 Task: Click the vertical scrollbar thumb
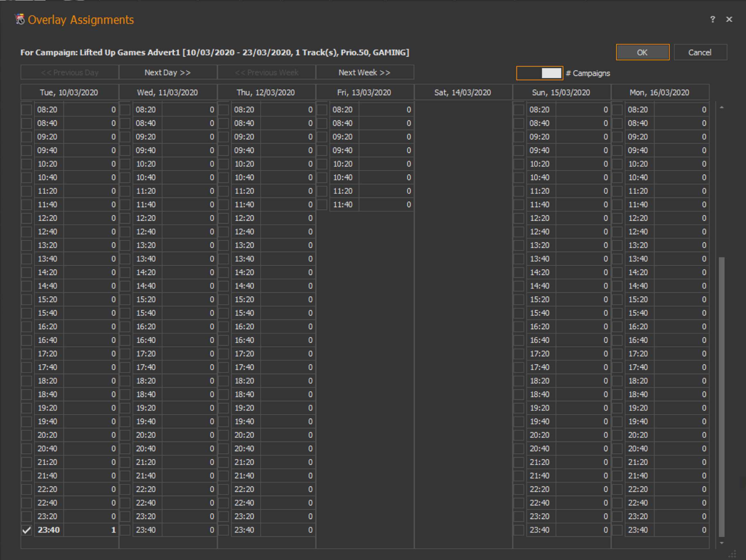click(x=722, y=397)
